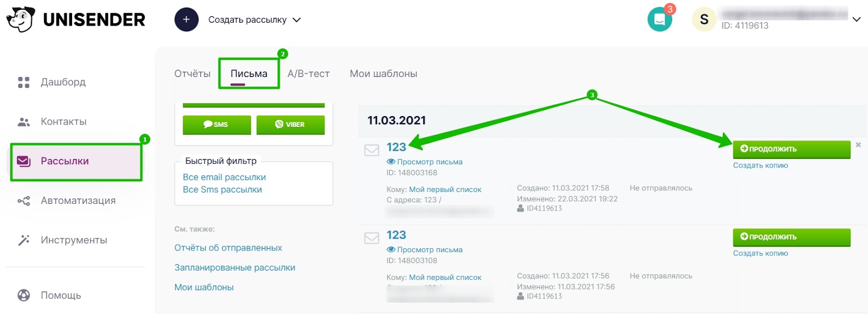
Task: Switch to the Отчёты tab
Action: pos(192,74)
